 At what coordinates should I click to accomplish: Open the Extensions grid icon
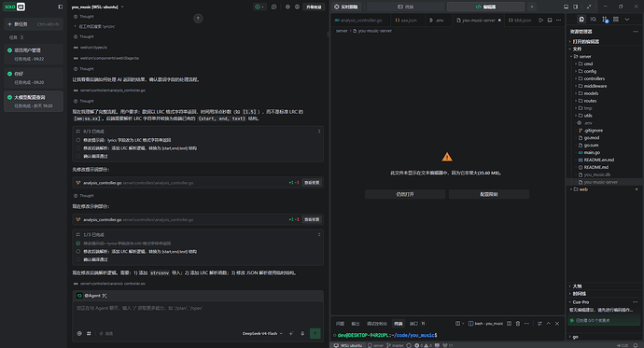click(616, 20)
